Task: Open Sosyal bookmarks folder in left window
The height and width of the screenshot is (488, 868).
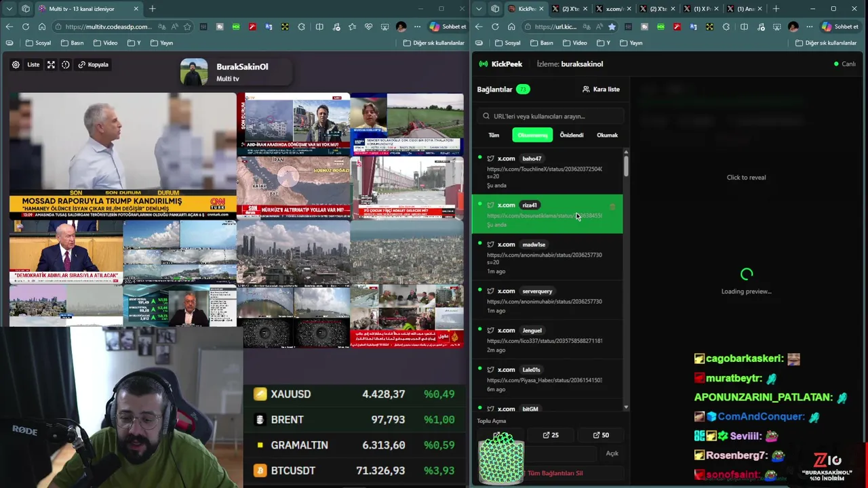Action: point(38,43)
